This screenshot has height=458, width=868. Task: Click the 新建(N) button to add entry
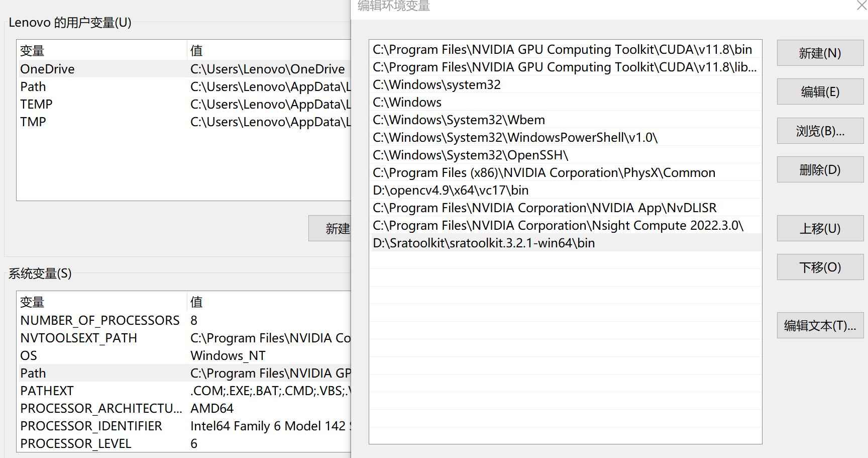(x=820, y=53)
